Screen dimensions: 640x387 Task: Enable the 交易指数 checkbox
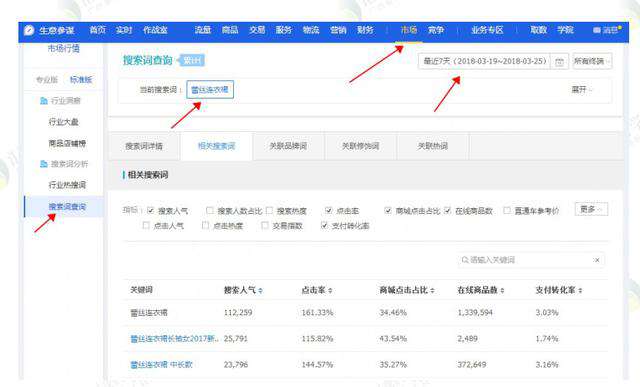click(265, 225)
